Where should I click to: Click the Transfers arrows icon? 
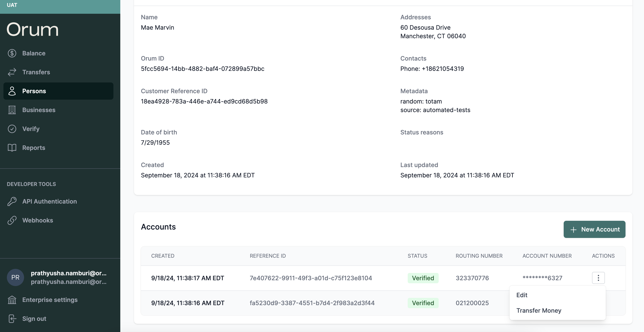pos(12,72)
